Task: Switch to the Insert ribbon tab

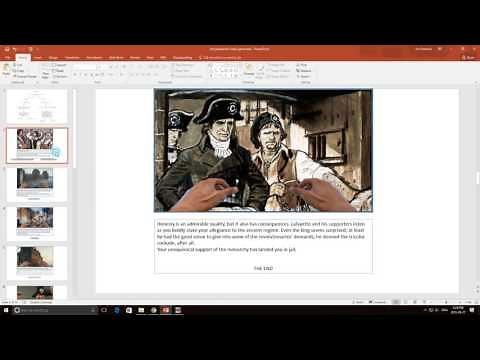Action: click(x=38, y=57)
